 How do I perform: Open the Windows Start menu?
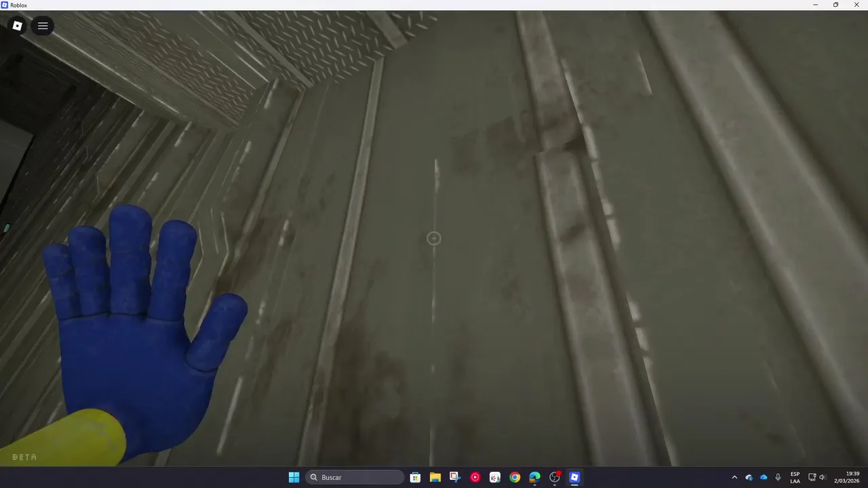294,477
